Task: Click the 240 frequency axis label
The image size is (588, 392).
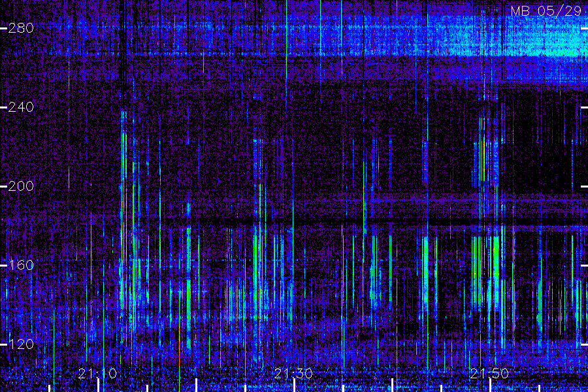Action: point(21,107)
